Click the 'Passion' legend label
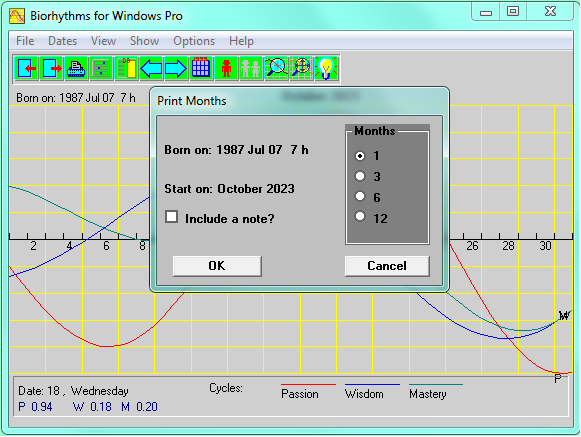Image resolution: width=581 pixels, height=437 pixels. pos(300,394)
